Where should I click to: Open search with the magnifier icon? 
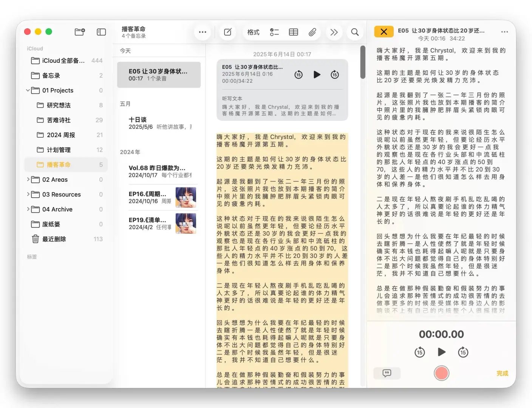[355, 32]
